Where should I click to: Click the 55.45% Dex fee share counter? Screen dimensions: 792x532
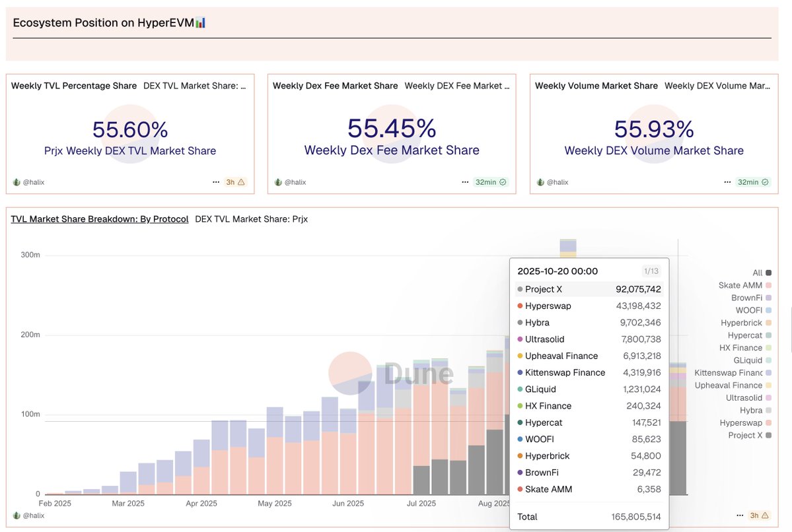tap(392, 129)
